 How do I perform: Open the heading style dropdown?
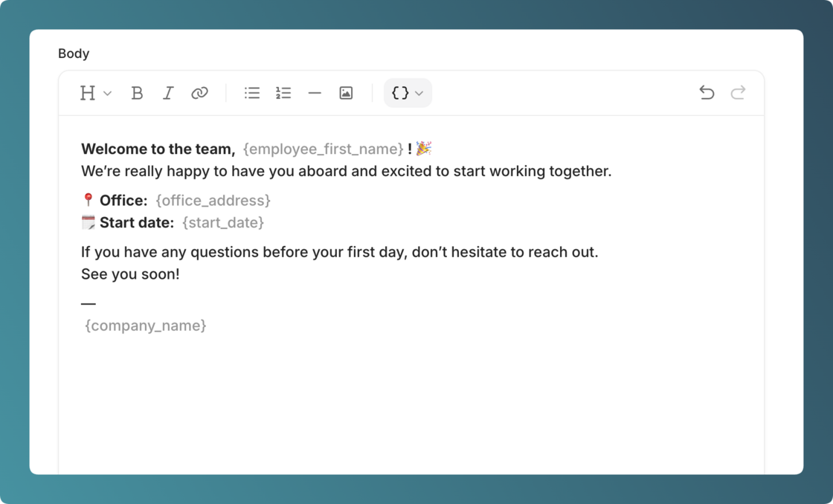click(95, 93)
